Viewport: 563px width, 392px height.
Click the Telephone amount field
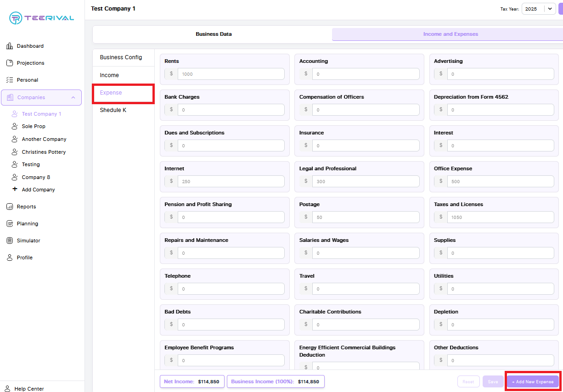click(231, 289)
